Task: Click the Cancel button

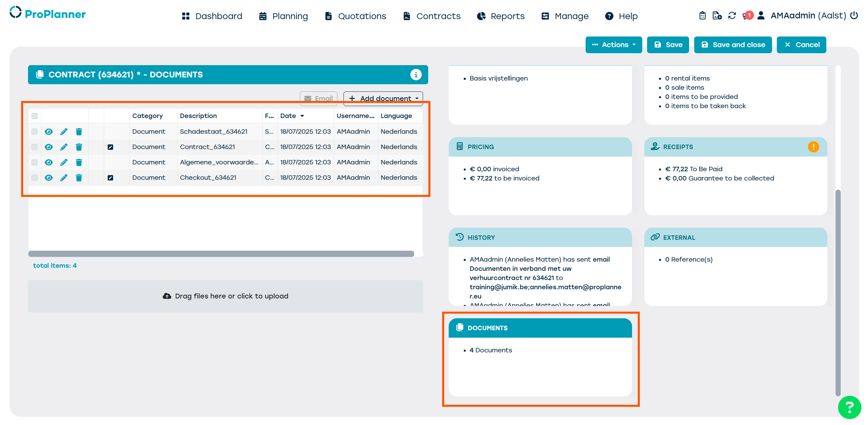Action: pyautogui.click(x=801, y=45)
